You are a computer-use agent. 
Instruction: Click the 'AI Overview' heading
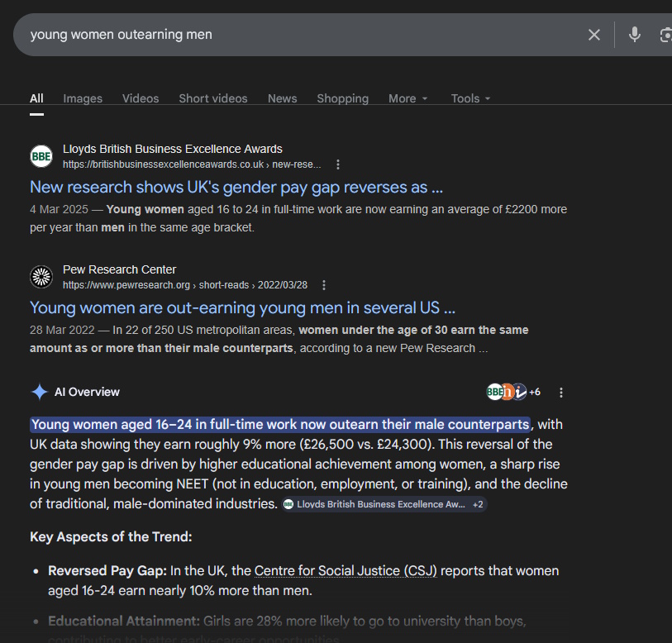click(87, 392)
